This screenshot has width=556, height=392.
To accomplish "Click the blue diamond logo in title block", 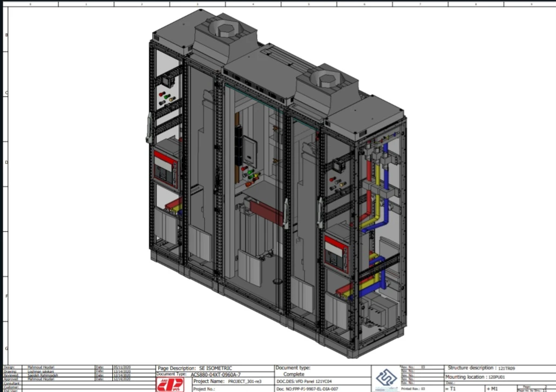I will 386,376.
